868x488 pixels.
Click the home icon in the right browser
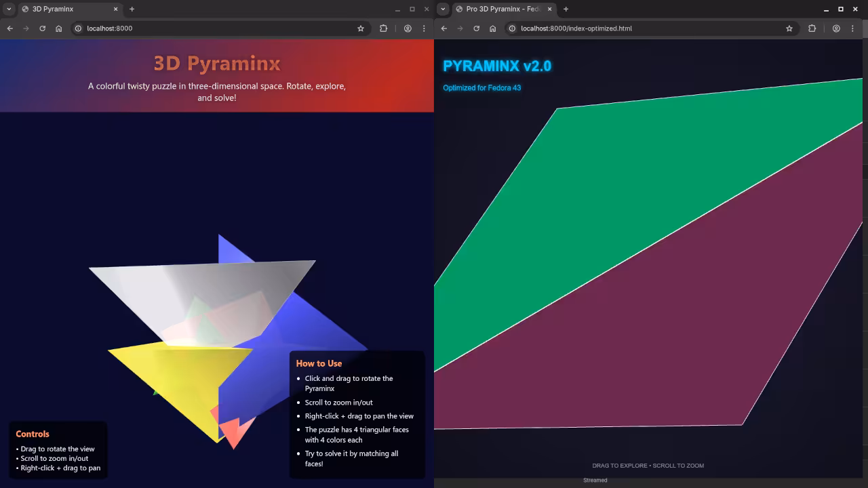click(492, 28)
